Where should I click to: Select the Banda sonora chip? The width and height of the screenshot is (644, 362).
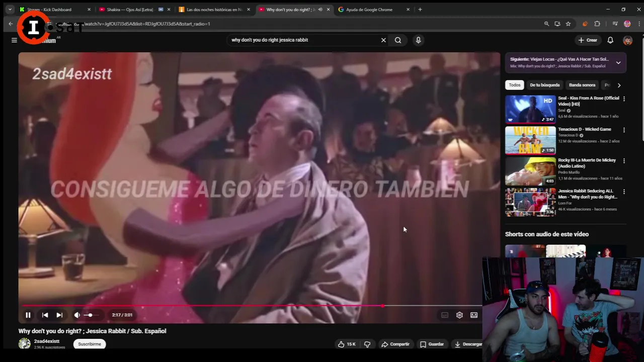tap(582, 85)
